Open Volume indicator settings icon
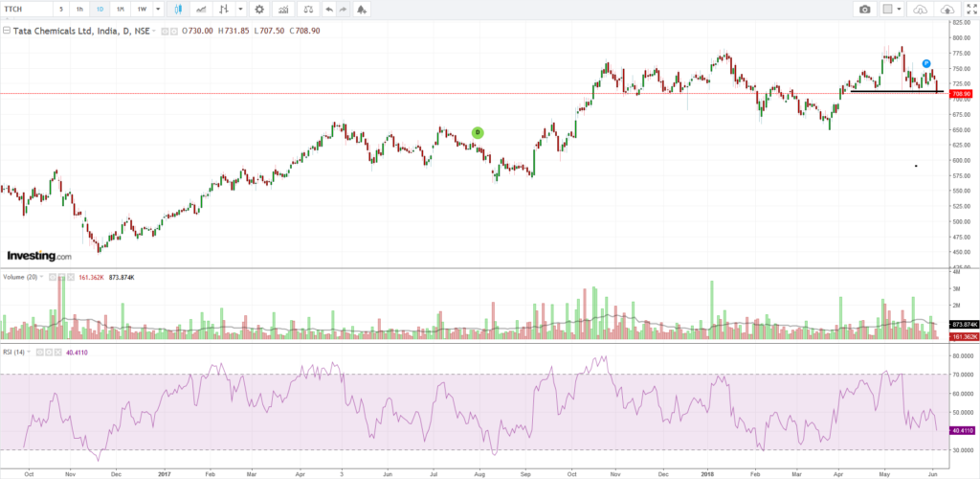Viewport: 980px width, 479px height. [61, 277]
